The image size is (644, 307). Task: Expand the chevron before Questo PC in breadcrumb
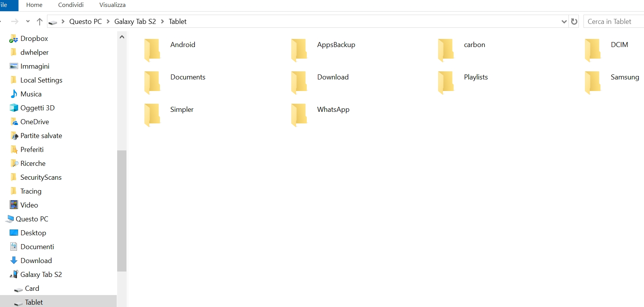coord(63,22)
